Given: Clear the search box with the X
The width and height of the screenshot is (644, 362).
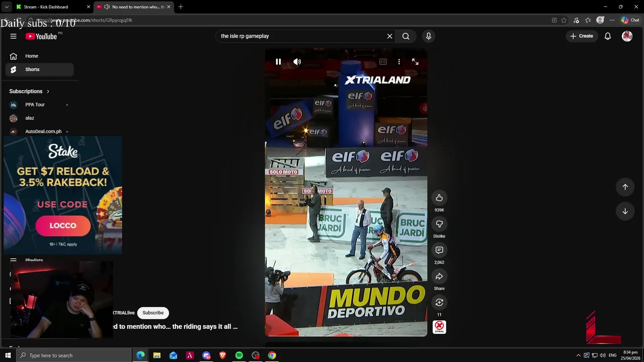Looking at the screenshot, I should pos(389,36).
